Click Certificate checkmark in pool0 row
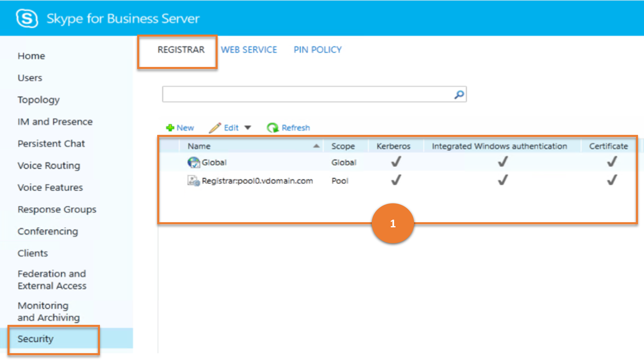Screen dimensions: 644x360 coord(612,180)
